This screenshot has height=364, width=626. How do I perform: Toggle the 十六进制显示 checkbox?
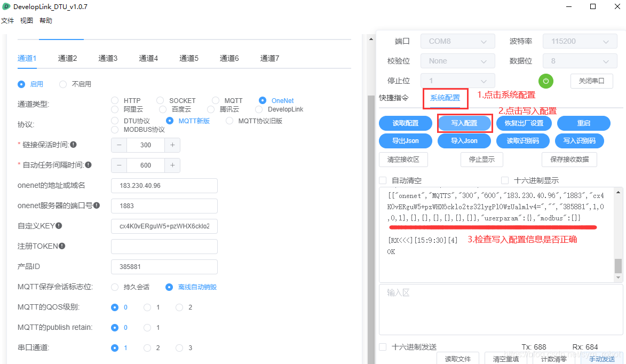pyautogui.click(x=505, y=180)
